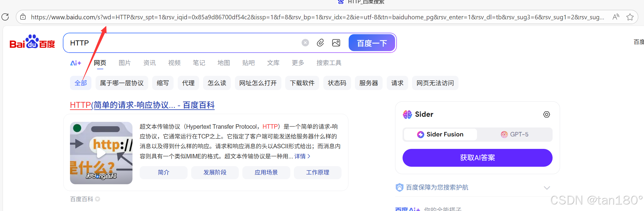The width and height of the screenshot is (644, 211).
Task: Select the 服务器 filter chip
Action: [369, 83]
